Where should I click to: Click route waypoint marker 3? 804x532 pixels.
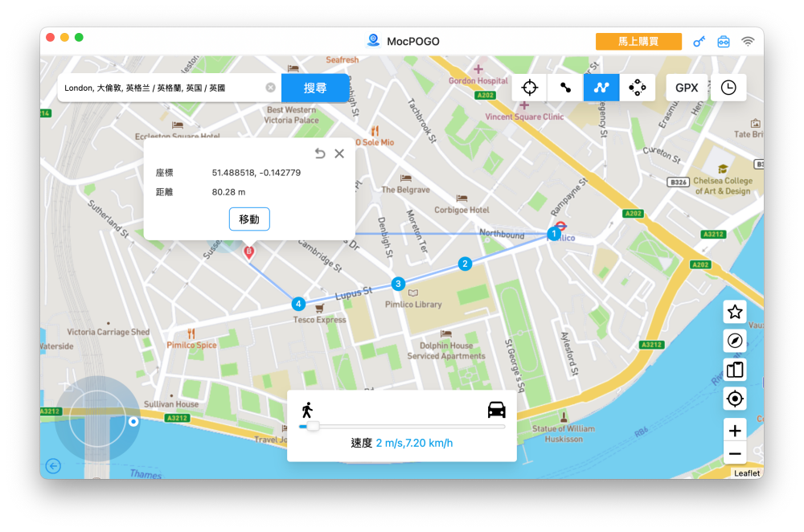pos(398,284)
